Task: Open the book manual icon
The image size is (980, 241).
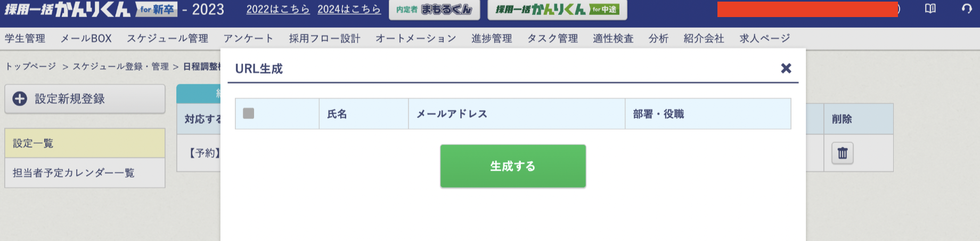Action: pos(930,9)
